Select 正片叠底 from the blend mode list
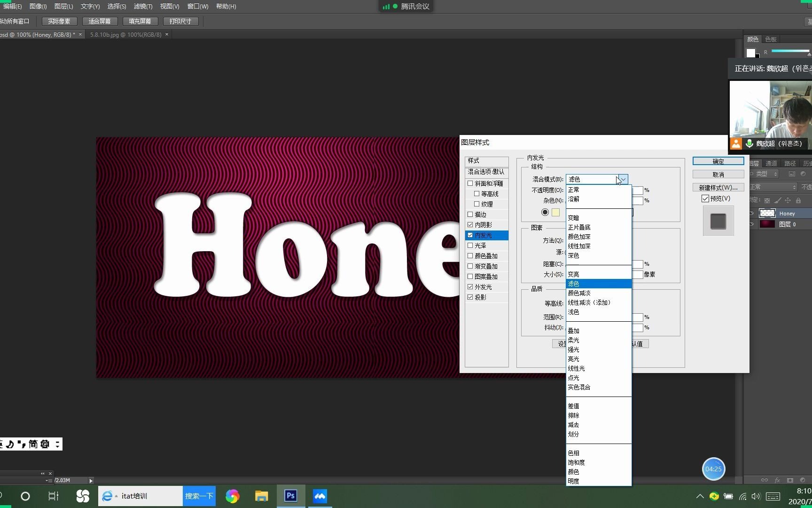The width and height of the screenshot is (812, 508). pyautogui.click(x=579, y=227)
